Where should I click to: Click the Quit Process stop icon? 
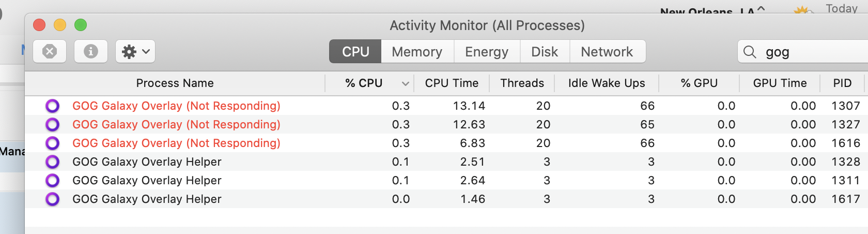click(x=50, y=51)
